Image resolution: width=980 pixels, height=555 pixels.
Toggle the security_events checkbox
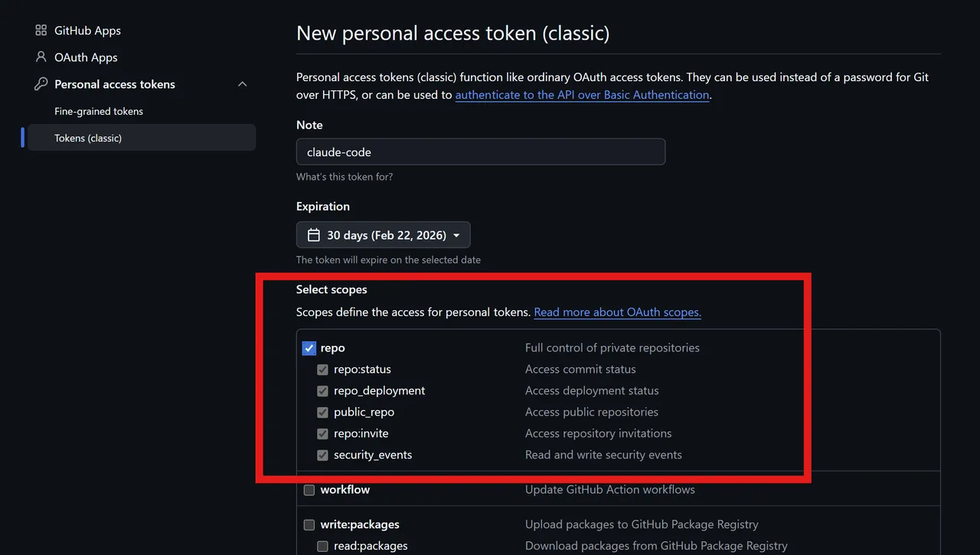323,455
